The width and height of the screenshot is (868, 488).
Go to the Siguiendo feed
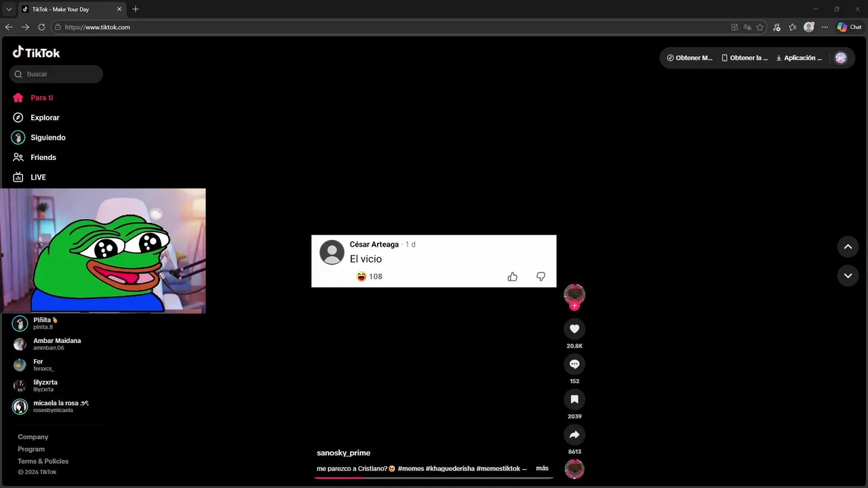coord(39,138)
